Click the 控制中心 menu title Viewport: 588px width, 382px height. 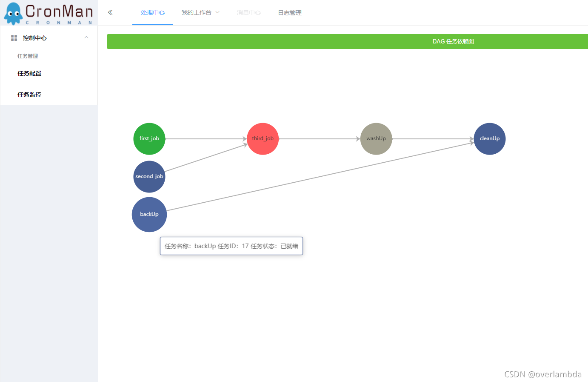pyautogui.click(x=35, y=38)
